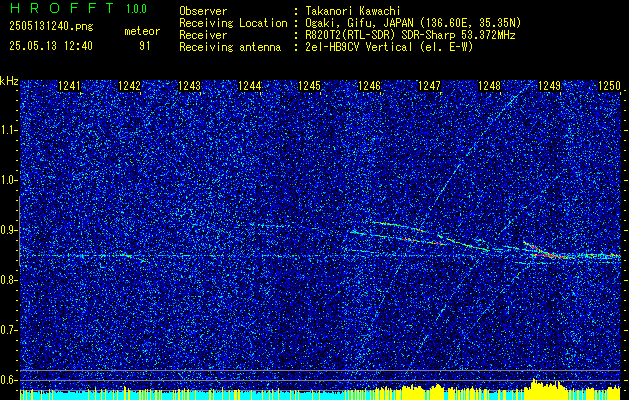Click the meteor label
629x400 pixels.
[x=142, y=31]
